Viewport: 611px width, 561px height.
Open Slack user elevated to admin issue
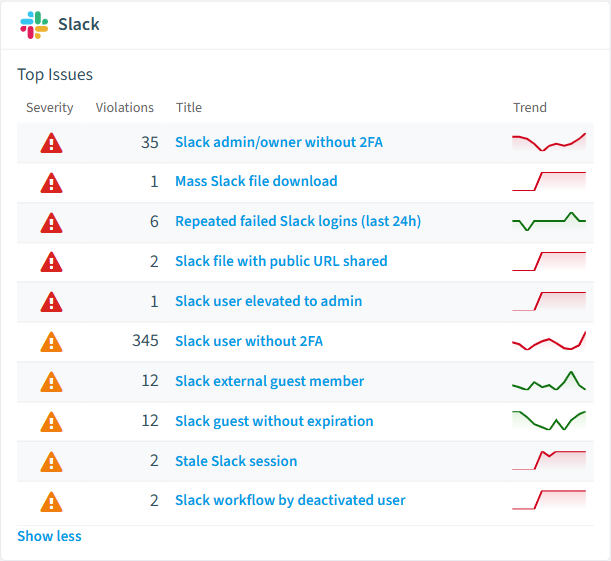coord(268,301)
